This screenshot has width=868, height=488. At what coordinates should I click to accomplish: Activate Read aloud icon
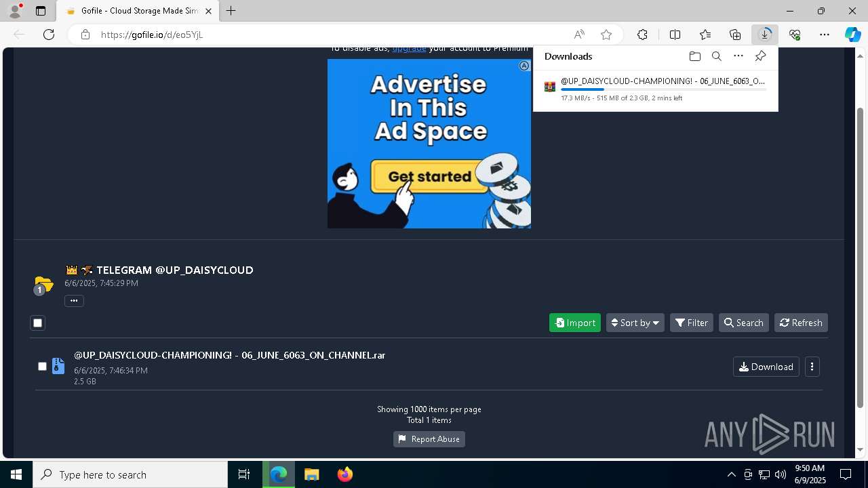click(579, 35)
